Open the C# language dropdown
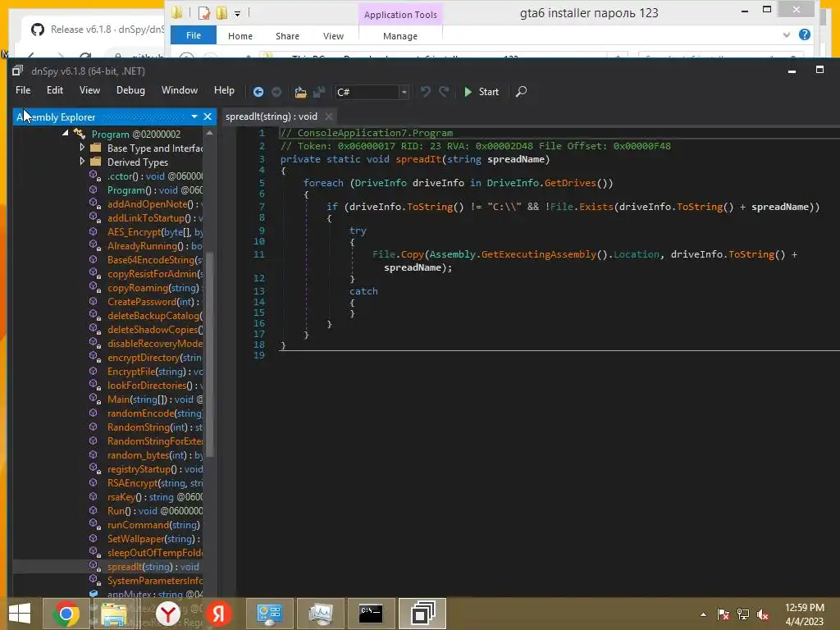Image resolution: width=840 pixels, height=630 pixels. click(x=404, y=92)
